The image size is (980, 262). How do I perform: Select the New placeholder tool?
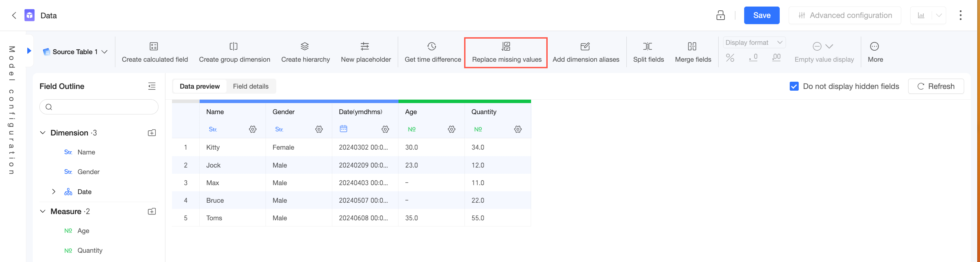tap(365, 47)
